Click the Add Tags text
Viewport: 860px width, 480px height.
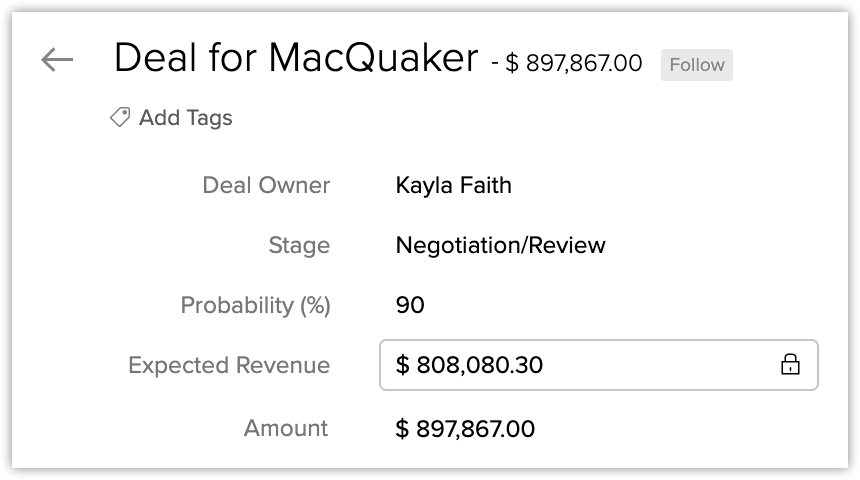tap(185, 118)
